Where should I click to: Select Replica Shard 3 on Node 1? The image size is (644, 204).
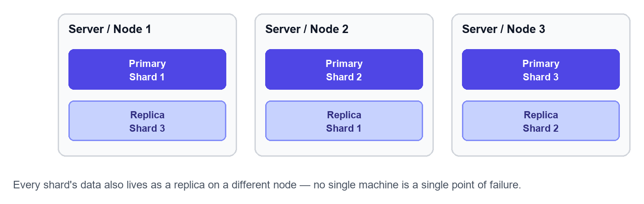[x=147, y=121]
